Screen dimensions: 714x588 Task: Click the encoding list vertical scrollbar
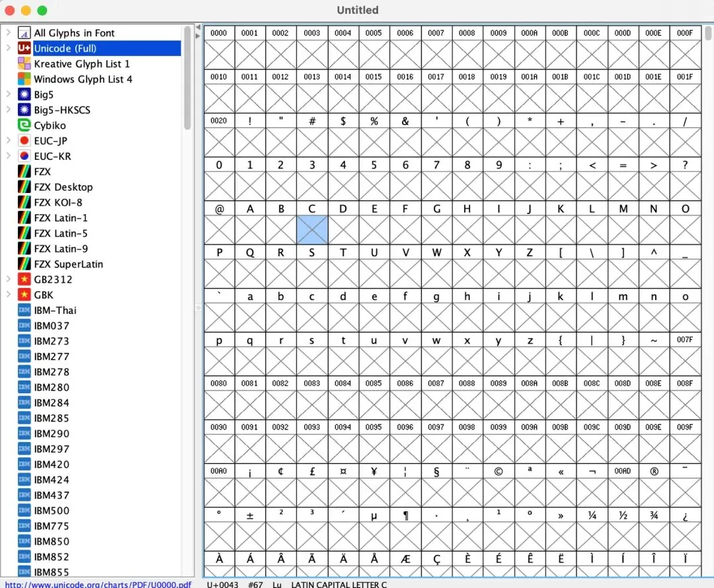click(x=187, y=77)
